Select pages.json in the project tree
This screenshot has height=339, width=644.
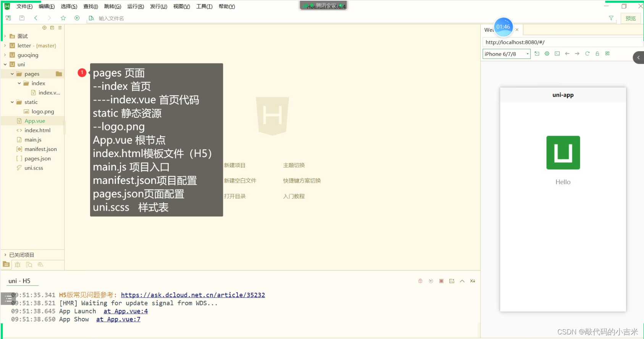37,159
